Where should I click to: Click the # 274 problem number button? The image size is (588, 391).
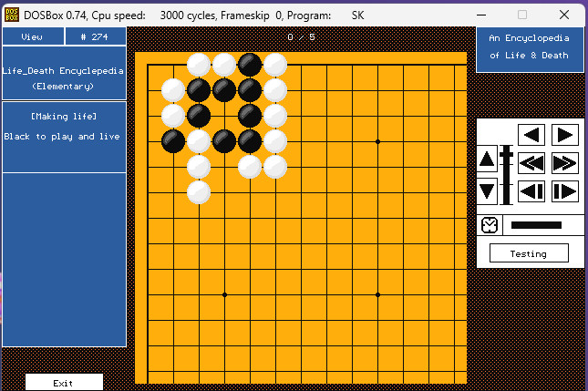pyautogui.click(x=95, y=36)
